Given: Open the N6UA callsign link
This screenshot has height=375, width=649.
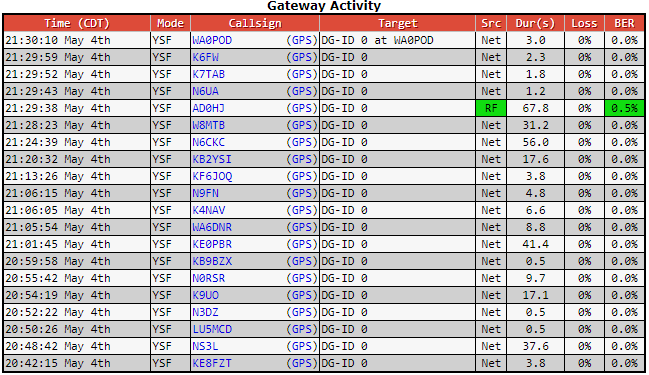Looking at the screenshot, I should 205,91.
